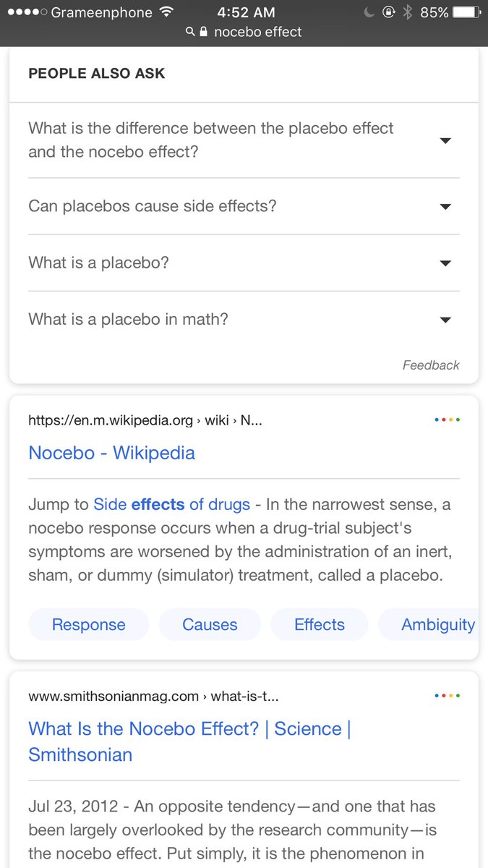Expand "What is a placebo?" question
The width and height of the screenshot is (488, 868).
click(x=445, y=263)
